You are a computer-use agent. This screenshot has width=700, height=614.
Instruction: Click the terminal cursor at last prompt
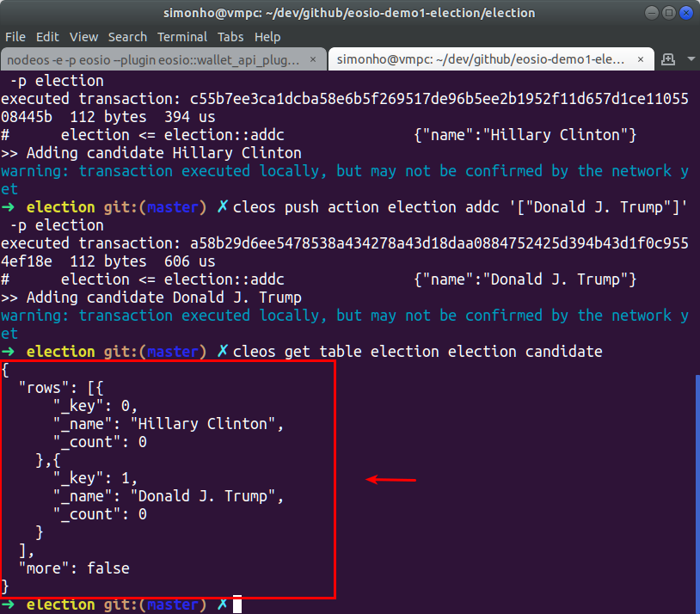pyautogui.click(x=237, y=605)
